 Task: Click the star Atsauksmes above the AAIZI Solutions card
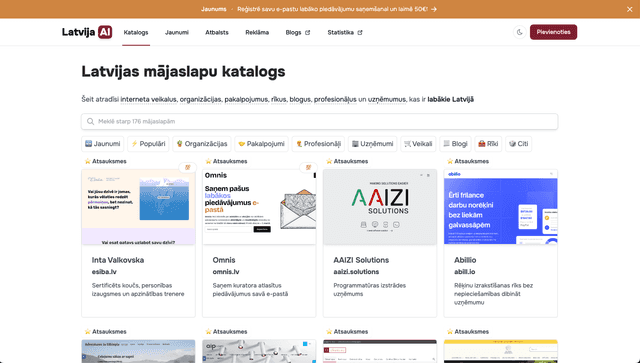(x=347, y=161)
